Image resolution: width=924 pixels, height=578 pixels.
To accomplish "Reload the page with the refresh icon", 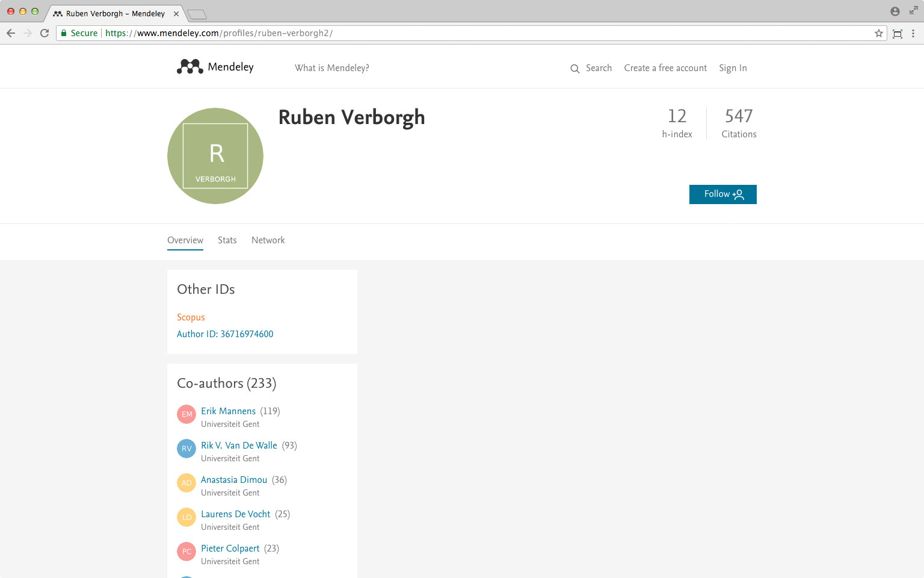I will [x=45, y=33].
